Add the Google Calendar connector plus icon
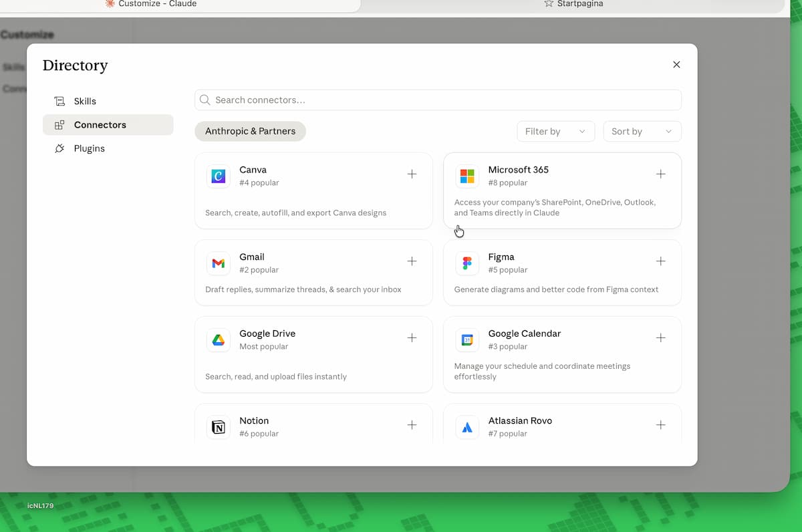 click(x=660, y=338)
